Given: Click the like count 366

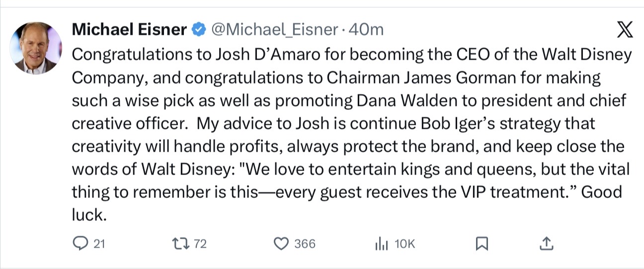Looking at the screenshot, I should [x=305, y=244].
